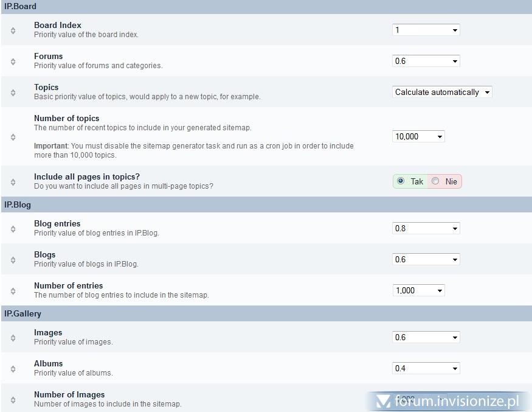The image size is (532, 412).
Task: Select the Nie radio button
Action: (435, 181)
